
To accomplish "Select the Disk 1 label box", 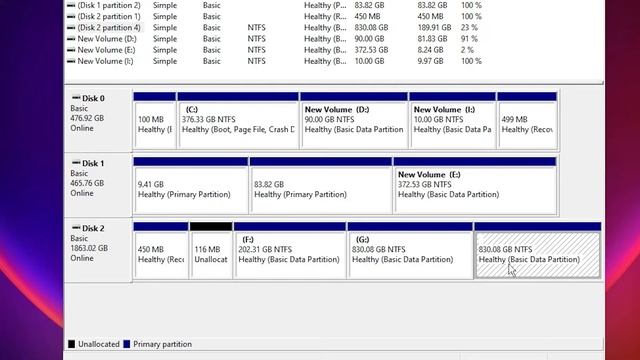I will pos(98,185).
